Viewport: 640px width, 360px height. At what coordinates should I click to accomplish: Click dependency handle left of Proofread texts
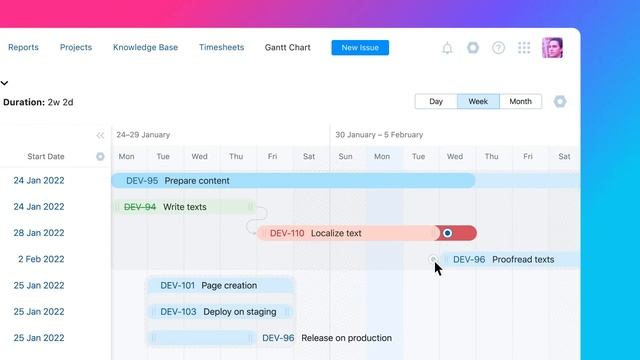tap(433, 259)
